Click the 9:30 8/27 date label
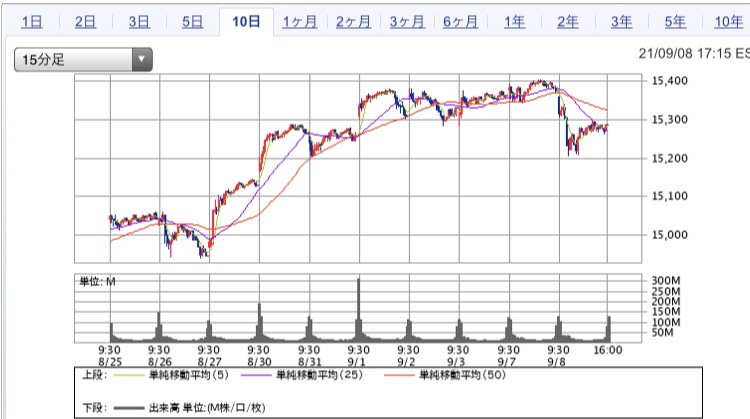The height and width of the screenshot is (419, 750). pos(209,356)
